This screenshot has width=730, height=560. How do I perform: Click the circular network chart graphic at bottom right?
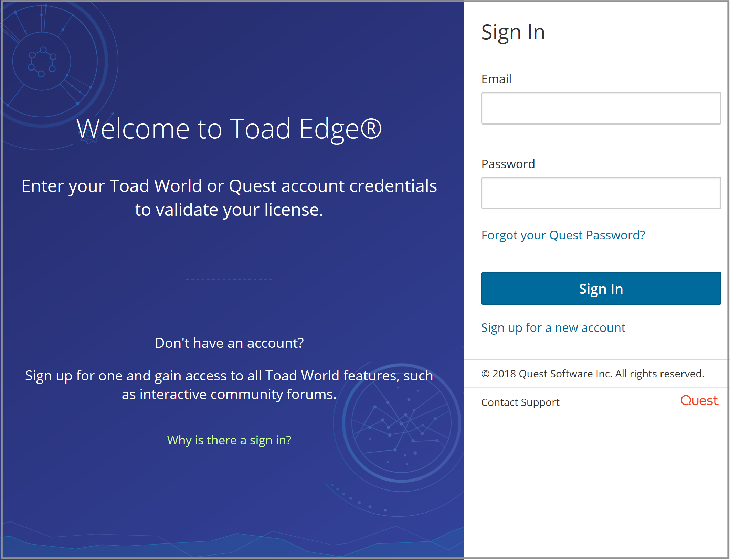[401, 423]
